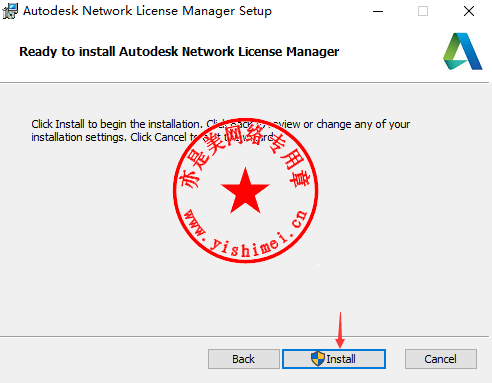Click the "Ready to install" heading
Screen dimensions: 492x383
(x=179, y=52)
